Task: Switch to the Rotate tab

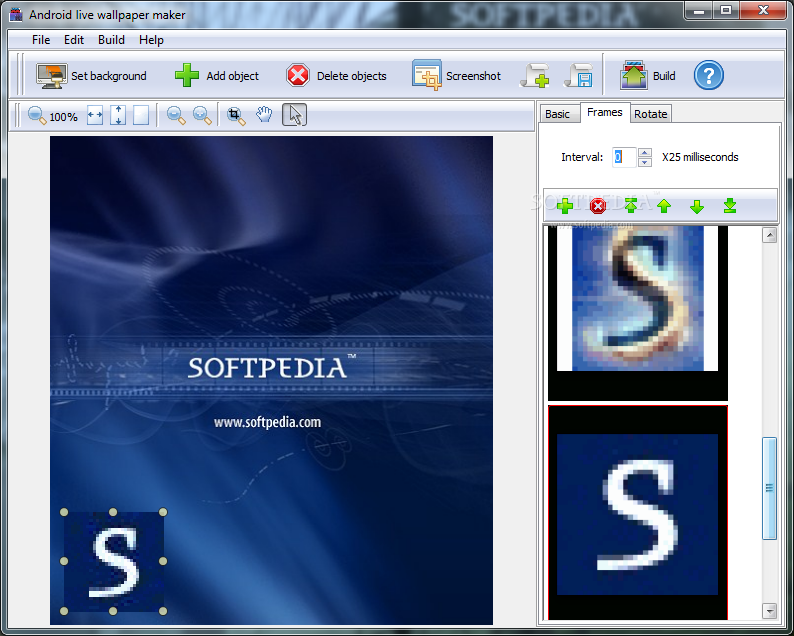Action: (650, 114)
